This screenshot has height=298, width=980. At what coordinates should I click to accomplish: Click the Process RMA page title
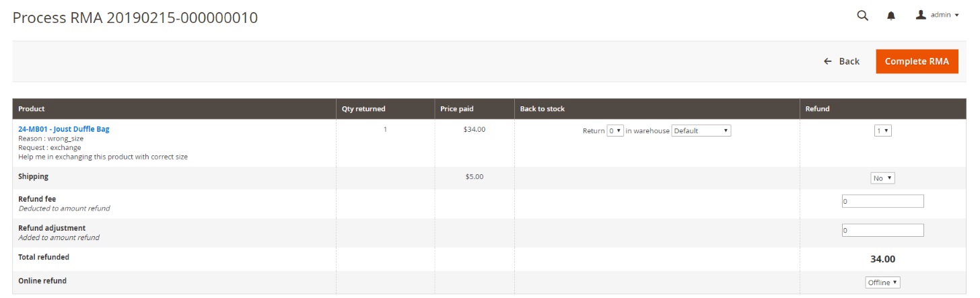[135, 17]
